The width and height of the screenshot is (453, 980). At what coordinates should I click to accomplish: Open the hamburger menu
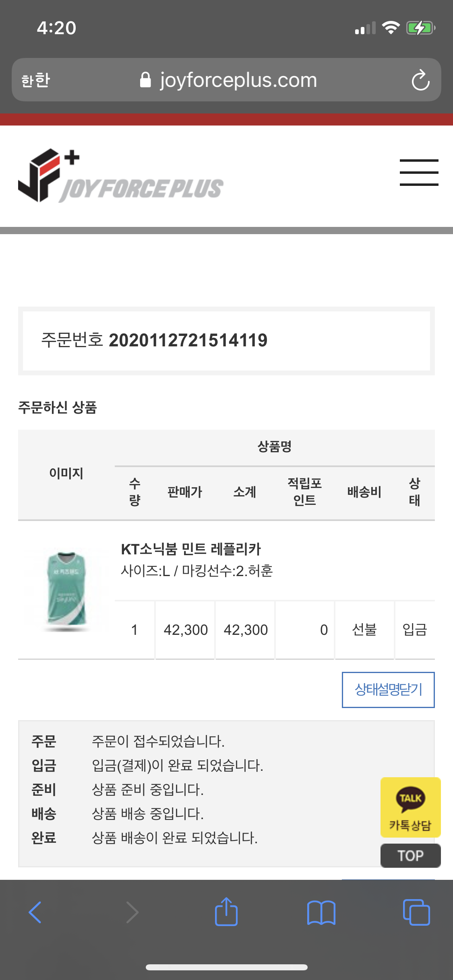coord(419,173)
